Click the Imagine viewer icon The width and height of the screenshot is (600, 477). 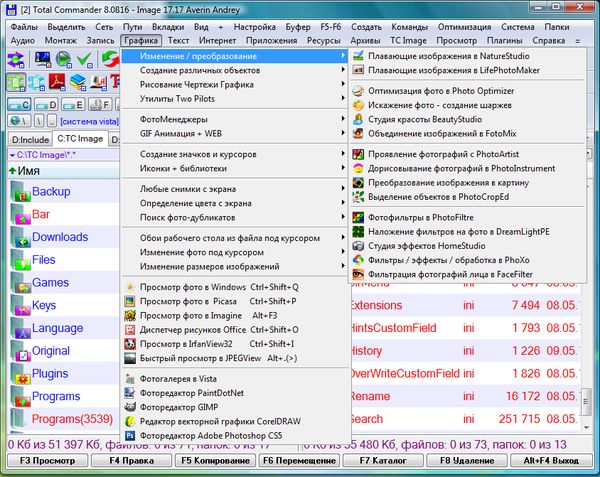130,316
